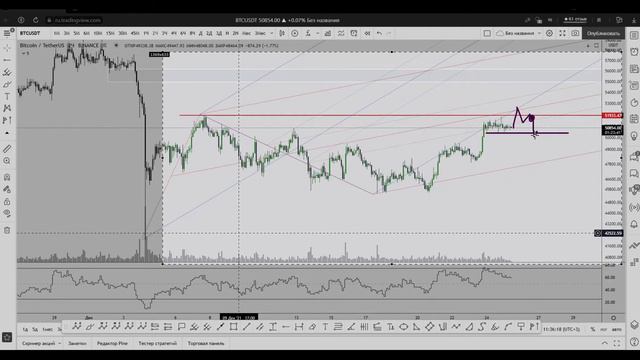The image size is (640, 360).
Task: Toggle hide all drawings eye icon
Action: [x=7, y=213]
